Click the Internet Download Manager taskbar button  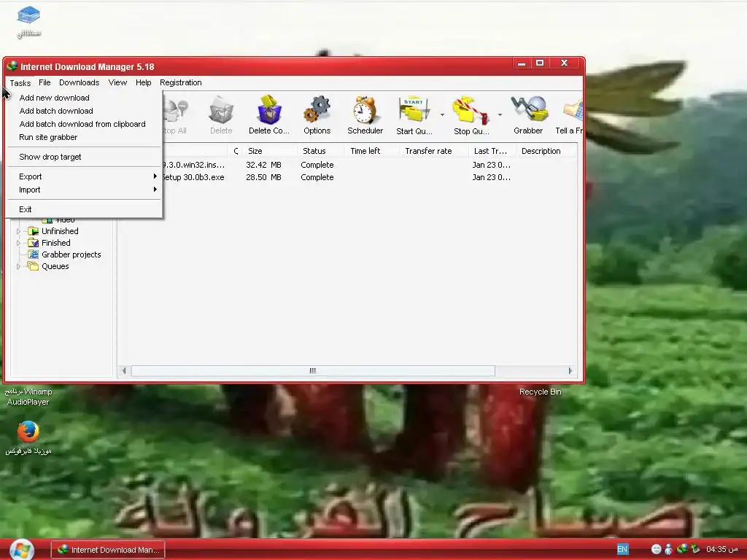click(x=108, y=550)
